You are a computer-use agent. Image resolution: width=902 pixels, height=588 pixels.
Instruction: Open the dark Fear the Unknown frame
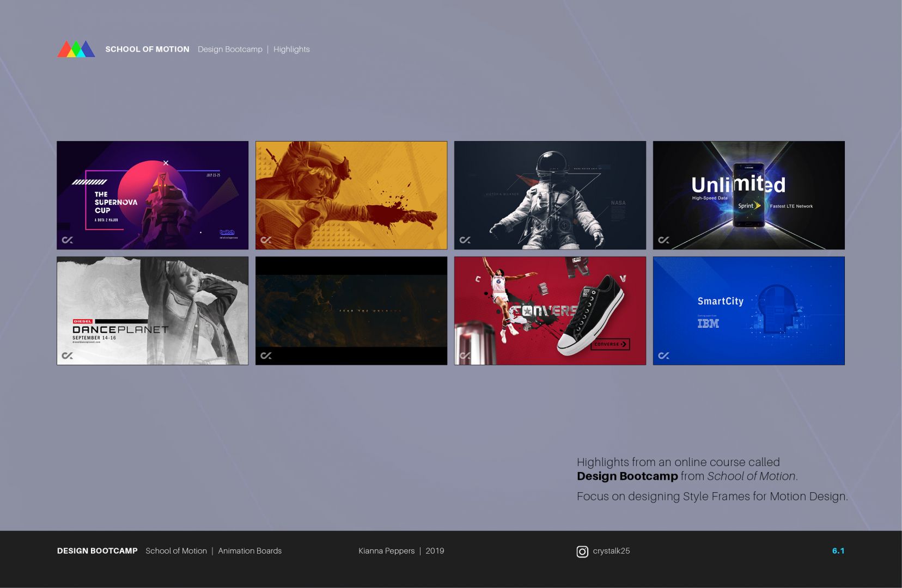tap(351, 311)
